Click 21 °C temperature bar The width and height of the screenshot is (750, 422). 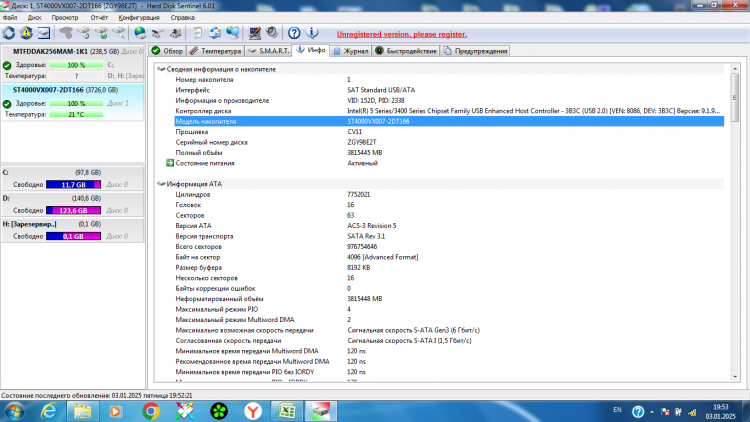[x=76, y=114]
